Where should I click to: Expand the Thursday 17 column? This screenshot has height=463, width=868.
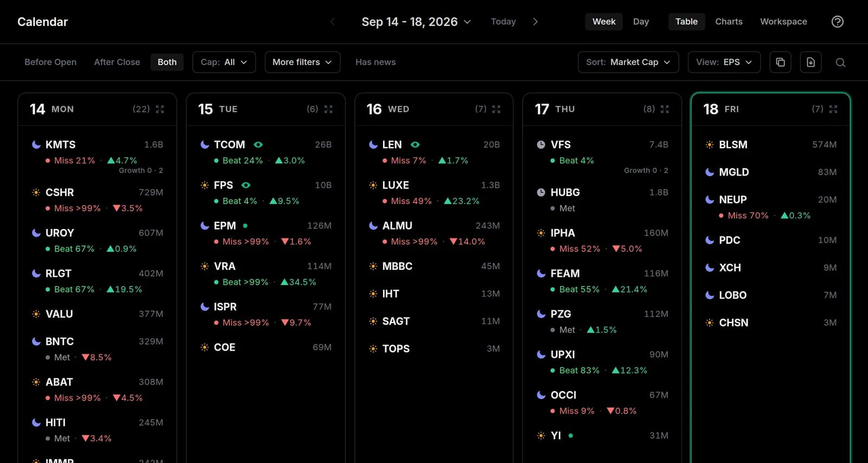(665, 109)
